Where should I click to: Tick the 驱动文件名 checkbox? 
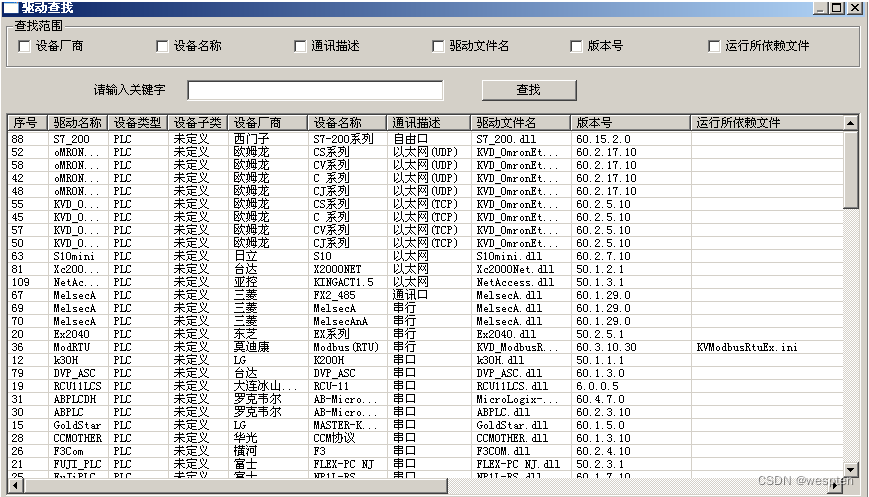[x=438, y=46]
